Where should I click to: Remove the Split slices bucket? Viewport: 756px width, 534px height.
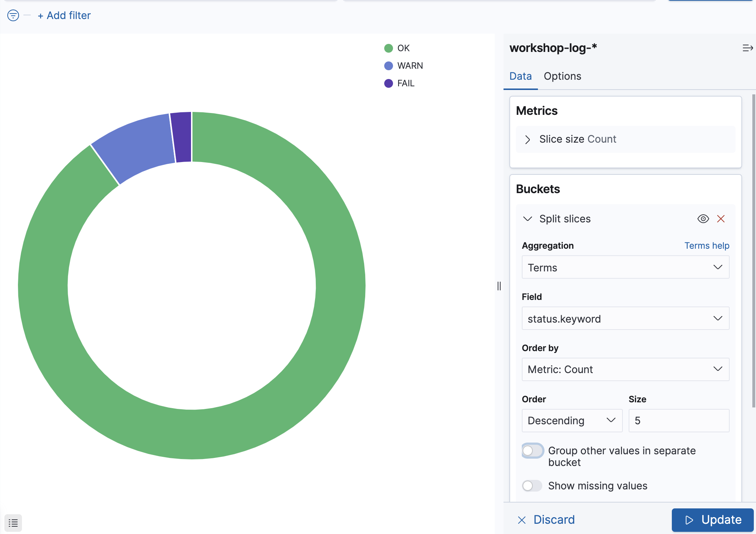click(721, 219)
